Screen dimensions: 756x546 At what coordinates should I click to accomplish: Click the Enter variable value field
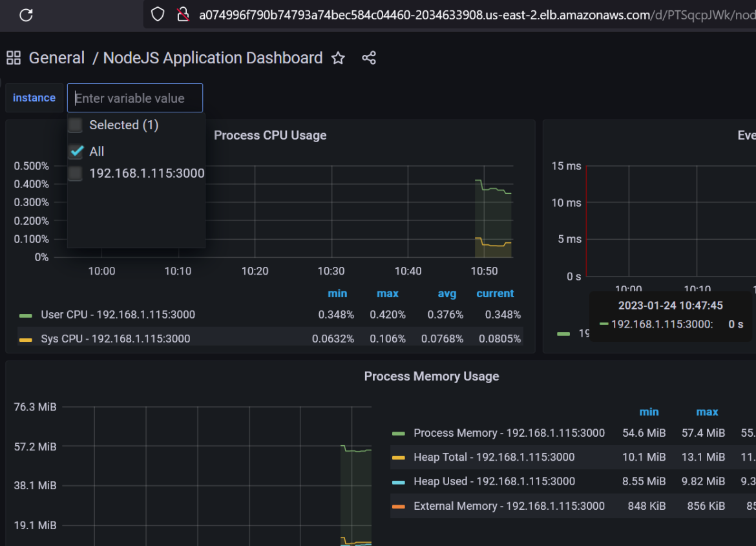pyautogui.click(x=134, y=98)
